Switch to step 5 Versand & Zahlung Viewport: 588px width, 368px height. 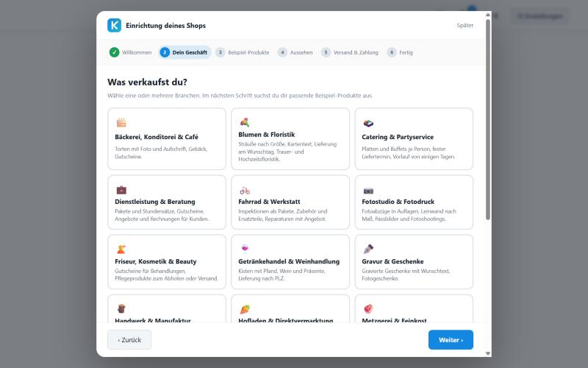point(350,52)
